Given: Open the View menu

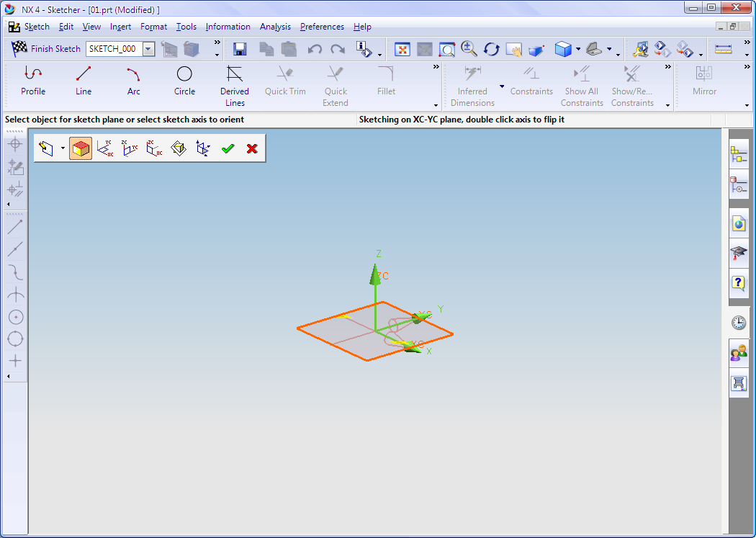Looking at the screenshot, I should [x=91, y=27].
